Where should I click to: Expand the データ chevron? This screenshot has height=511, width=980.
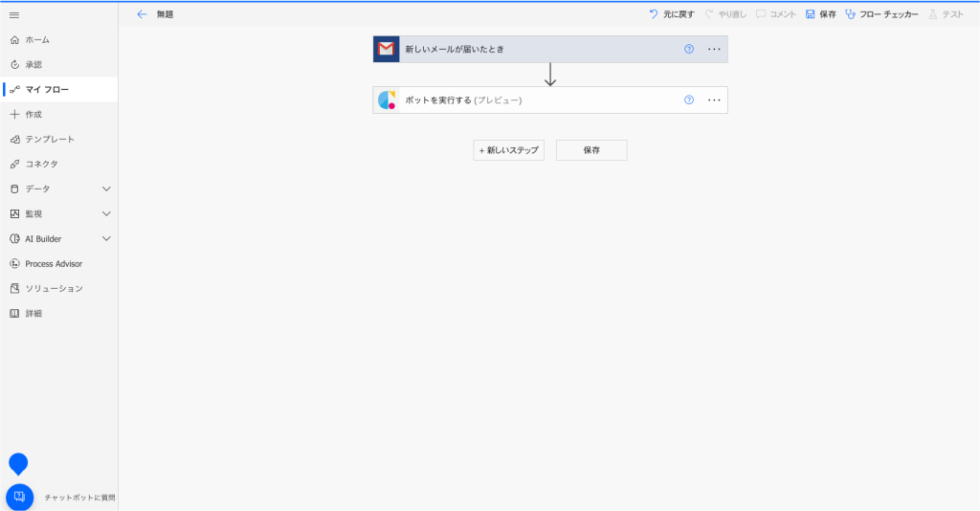click(106, 189)
